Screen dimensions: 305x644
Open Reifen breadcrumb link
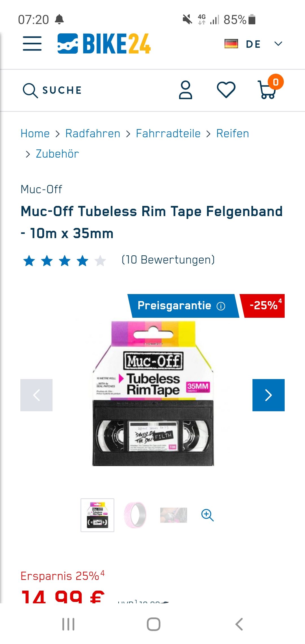click(x=233, y=133)
